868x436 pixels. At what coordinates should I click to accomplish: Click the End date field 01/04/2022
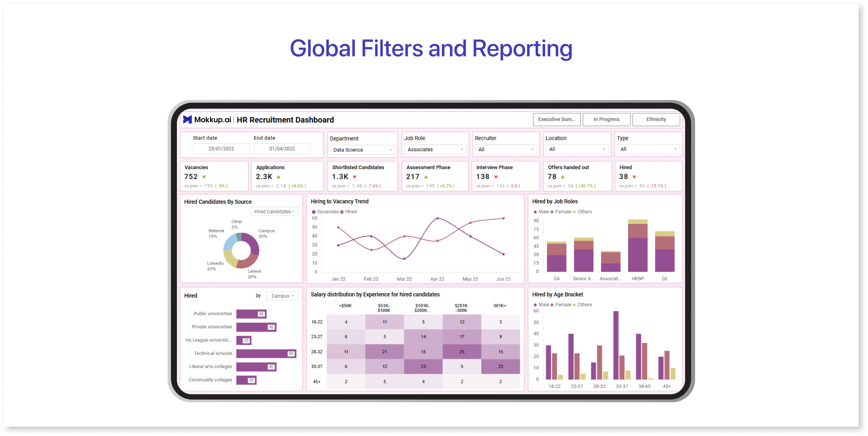click(282, 148)
